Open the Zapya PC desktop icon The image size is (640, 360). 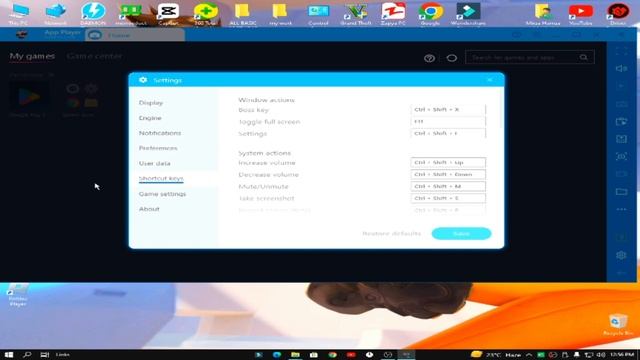(393, 13)
